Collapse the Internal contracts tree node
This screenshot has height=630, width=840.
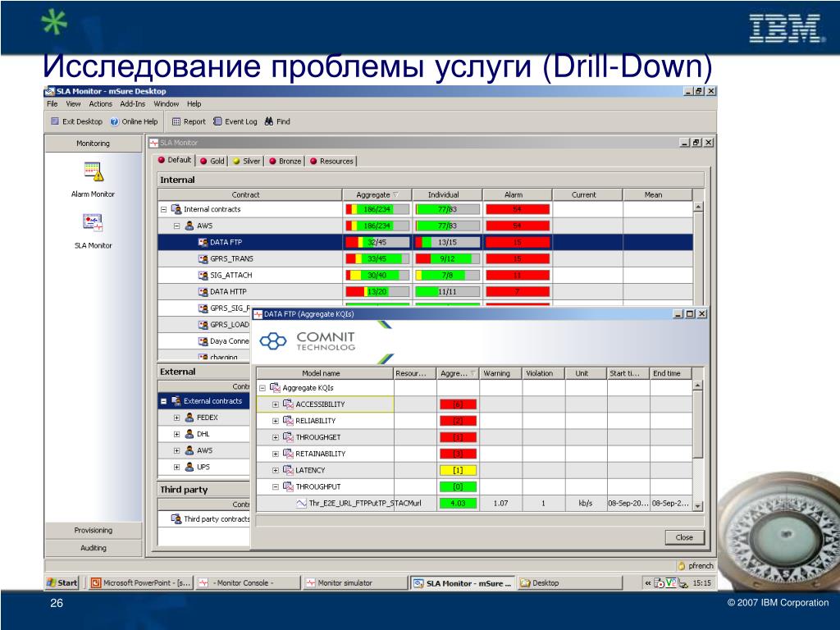tap(163, 209)
